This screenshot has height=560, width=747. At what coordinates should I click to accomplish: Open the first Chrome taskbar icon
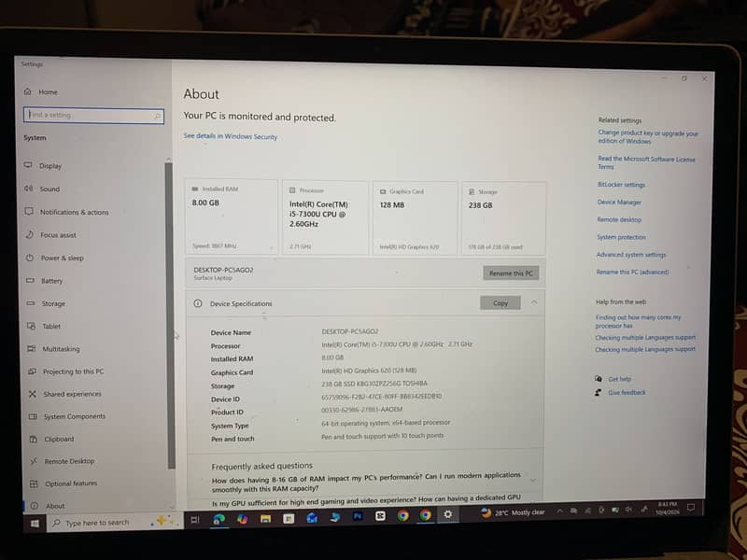click(x=403, y=515)
